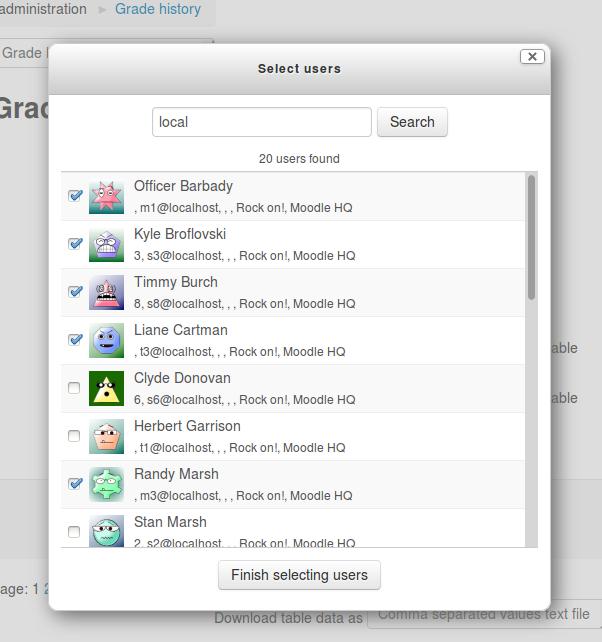Select Herbert Garrison's checkbox
602x642 pixels.
tap(74, 436)
